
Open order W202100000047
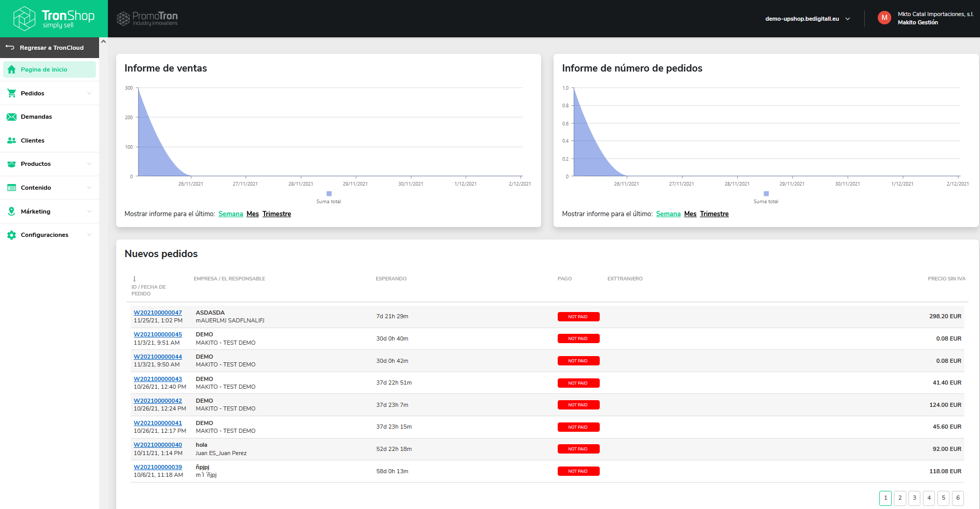[x=158, y=313]
